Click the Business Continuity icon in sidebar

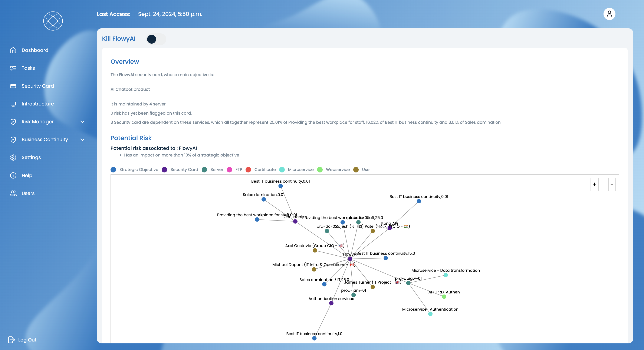click(13, 140)
